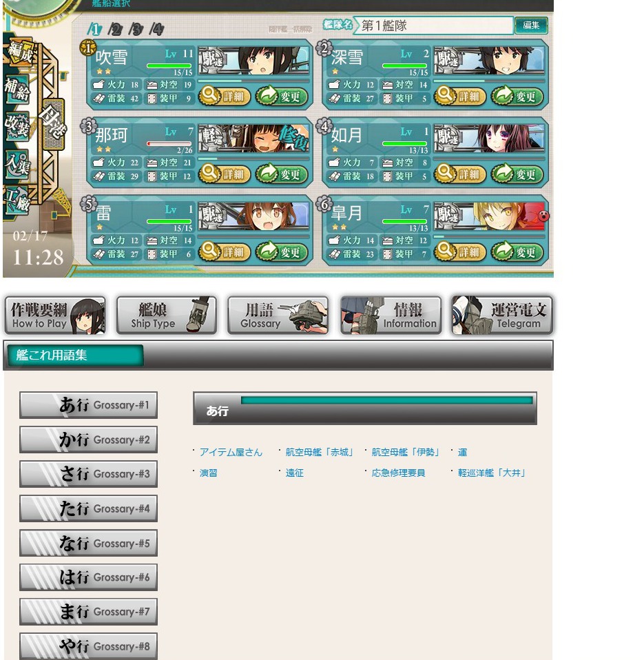Click the 11:28 clock display
The height and width of the screenshot is (660, 644).
tap(39, 257)
